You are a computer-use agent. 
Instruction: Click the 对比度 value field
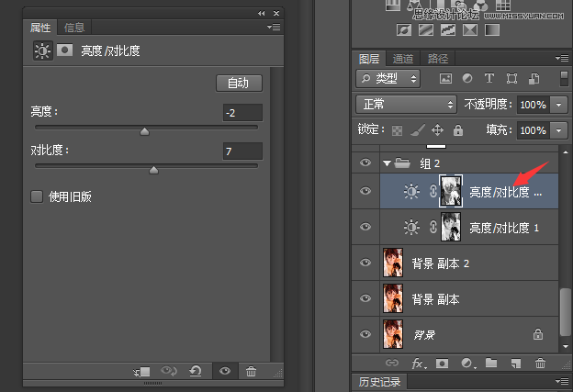(242, 151)
